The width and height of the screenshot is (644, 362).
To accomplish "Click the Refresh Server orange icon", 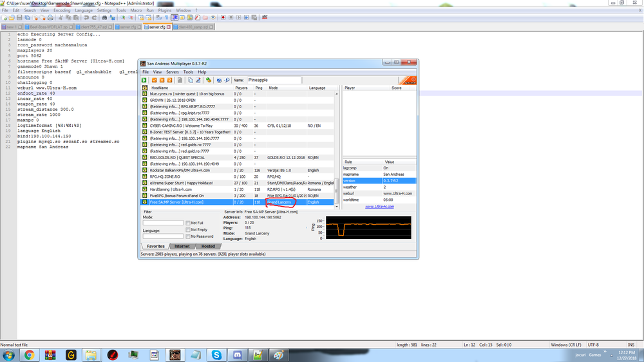I will click(169, 80).
